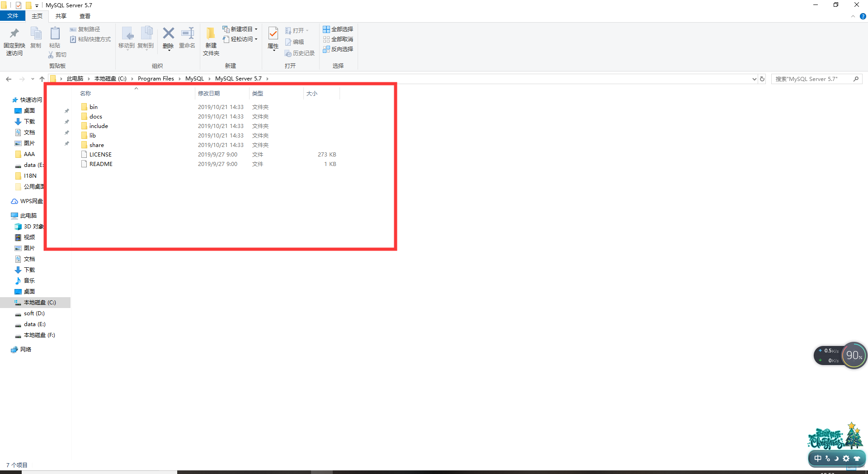
Task: Click the Paste clipboard icon
Action: point(55,34)
